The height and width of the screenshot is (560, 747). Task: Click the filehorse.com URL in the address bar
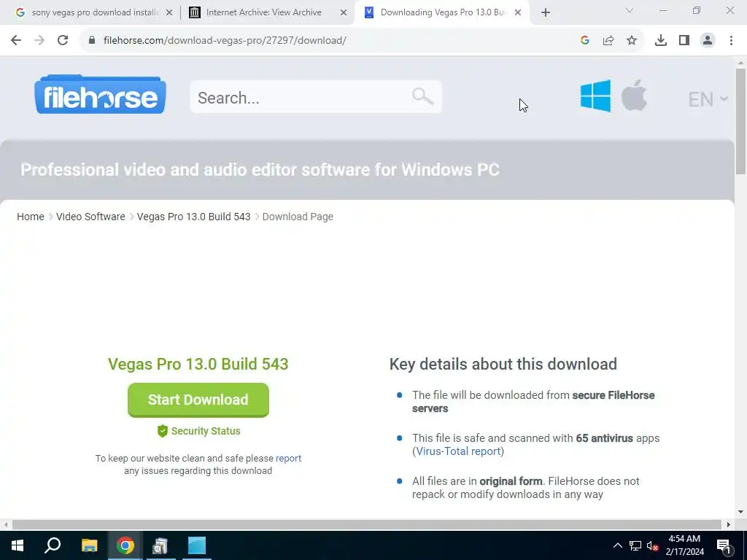[225, 41]
